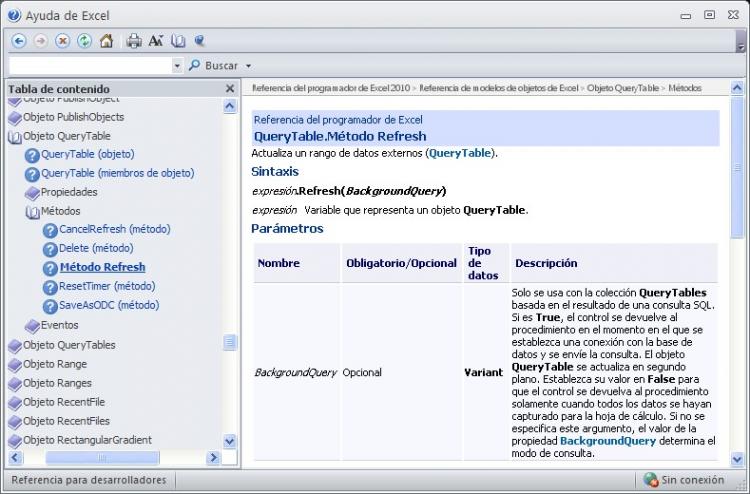The width and height of the screenshot is (750, 494).
Task: Expand Objeto QueryTables in contents
Action: coord(69,345)
